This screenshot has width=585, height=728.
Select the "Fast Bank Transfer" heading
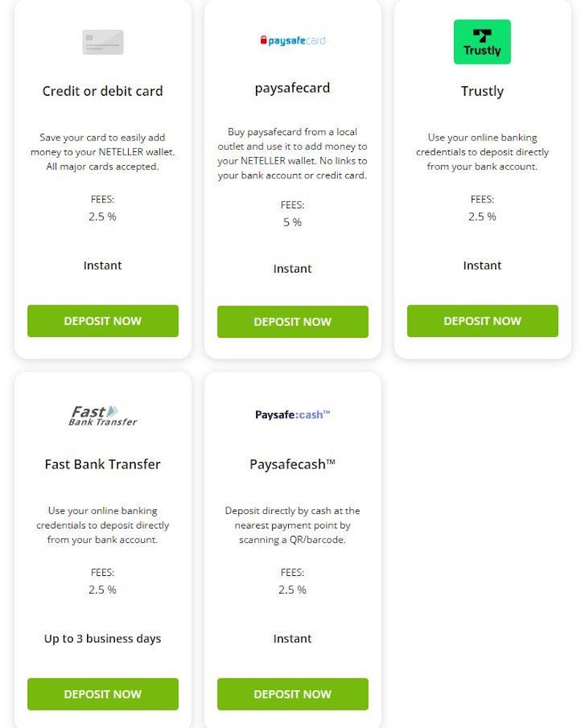102,464
